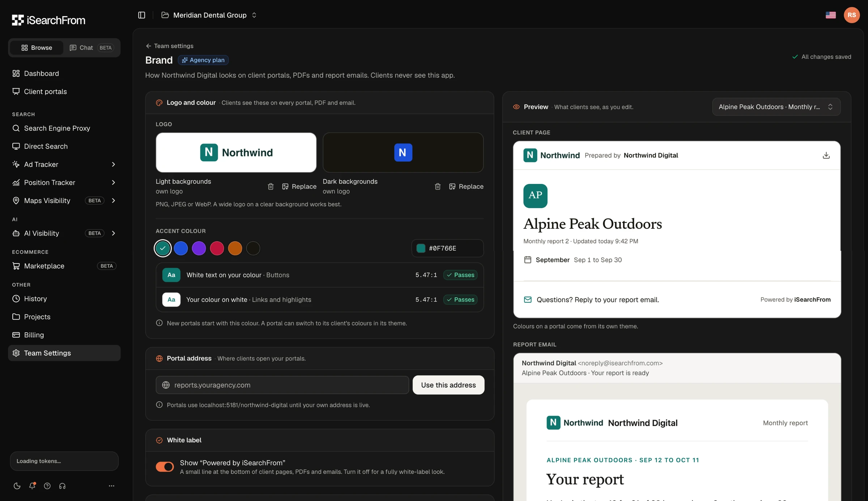Open Dashboard in the sidebar

[64, 73]
